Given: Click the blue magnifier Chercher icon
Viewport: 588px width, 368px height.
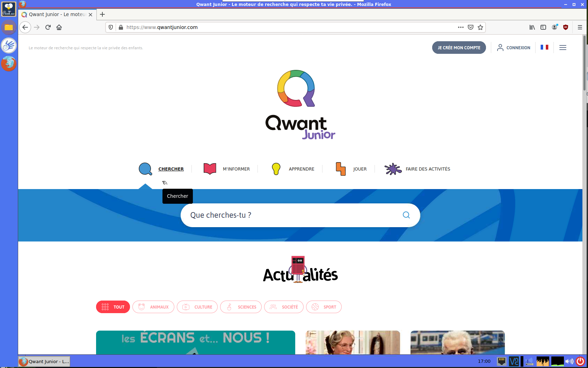Looking at the screenshot, I should tap(145, 169).
